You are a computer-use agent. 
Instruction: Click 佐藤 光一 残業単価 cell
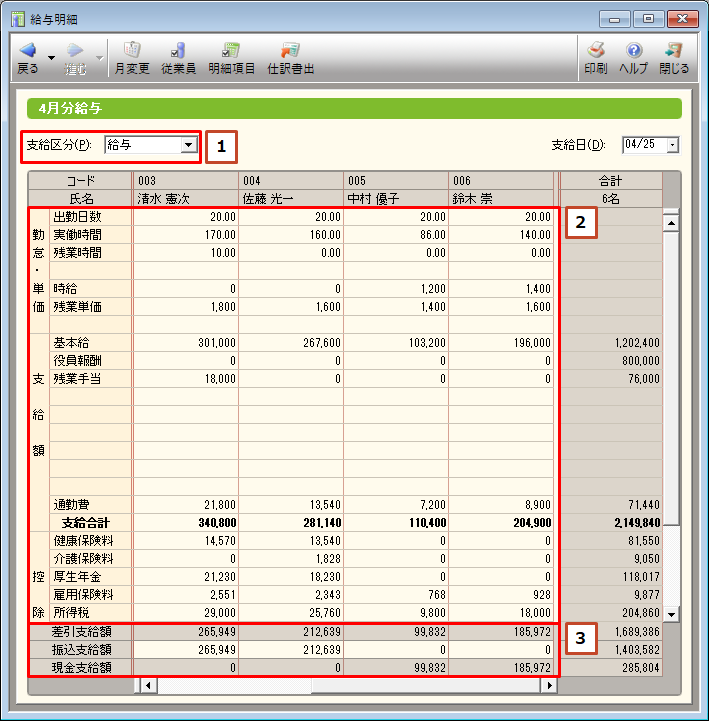click(x=290, y=306)
